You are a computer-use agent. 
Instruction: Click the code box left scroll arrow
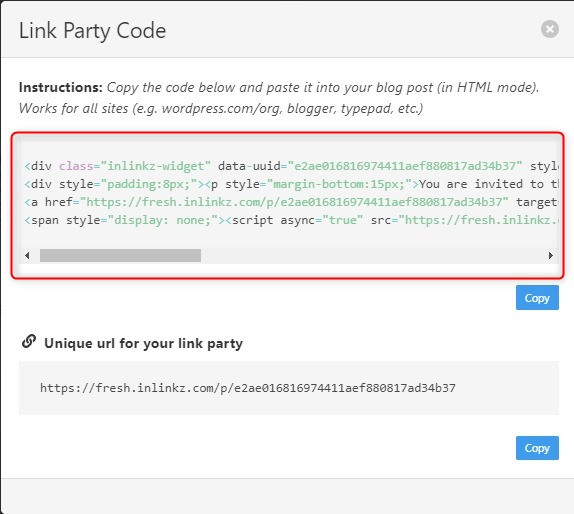tap(27, 255)
